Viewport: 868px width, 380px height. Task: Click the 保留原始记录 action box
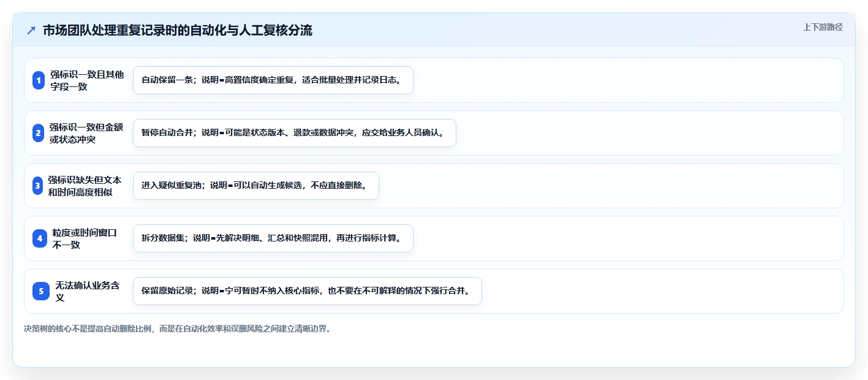(308, 291)
